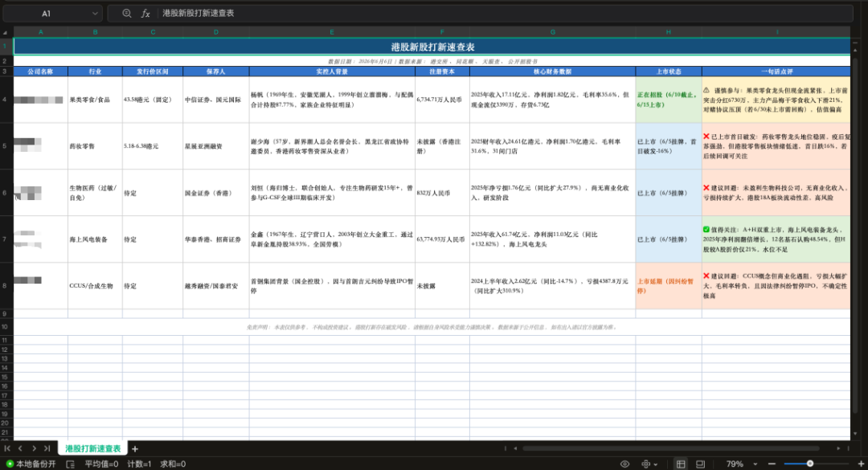Click the zoom in plus button
This screenshot has height=470, width=868.
[x=861, y=464]
